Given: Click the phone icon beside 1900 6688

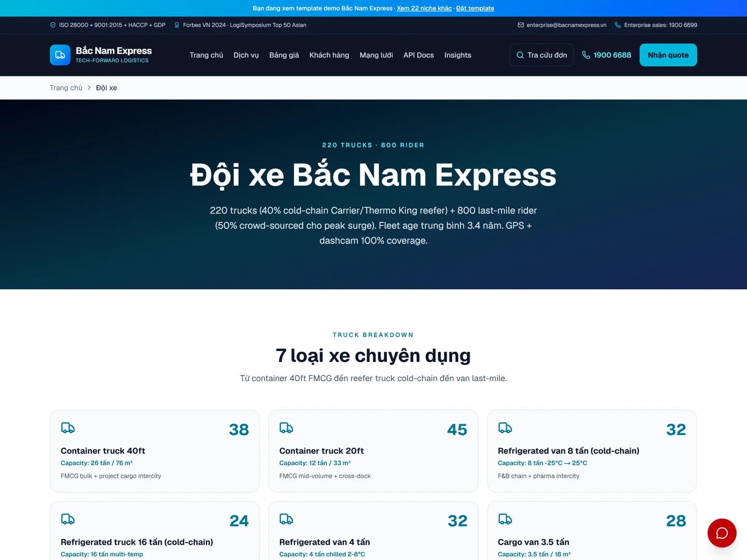Looking at the screenshot, I should [x=586, y=55].
